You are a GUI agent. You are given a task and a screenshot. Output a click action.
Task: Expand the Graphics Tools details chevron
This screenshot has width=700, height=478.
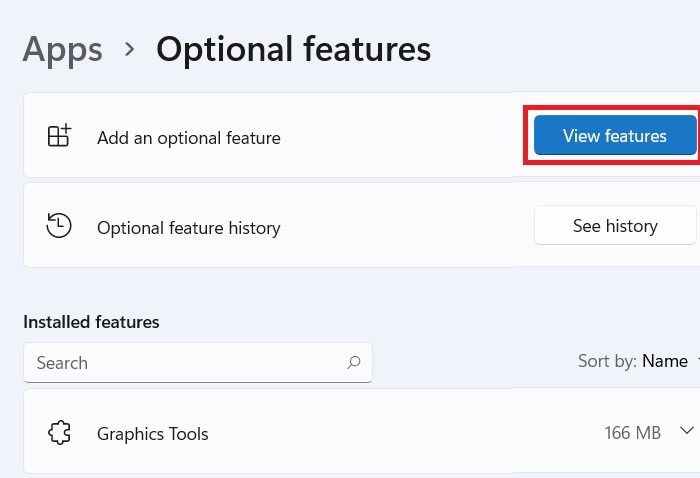pos(686,431)
